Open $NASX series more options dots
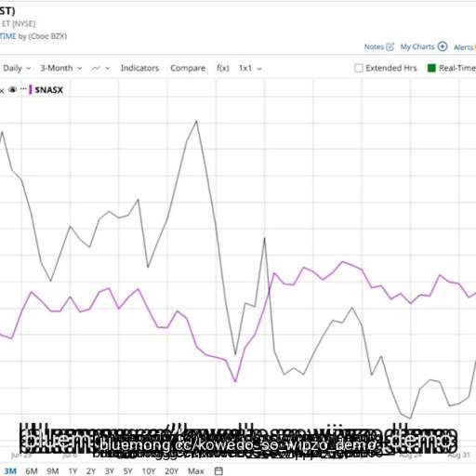Image resolution: width=476 pixels, height=476 pixels. tap(23, 88)
